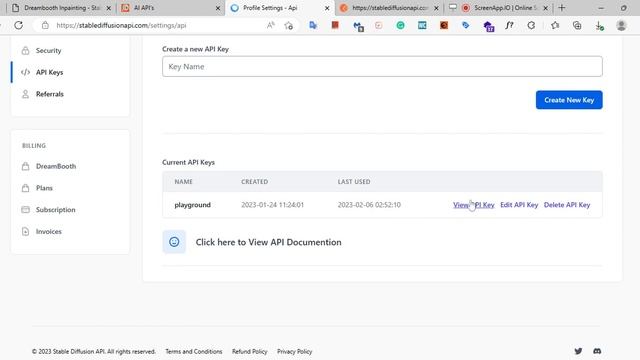This screenshot has width=640, height=360.
Task: Click the lock icon in address bar
Action: coord(45,25)
